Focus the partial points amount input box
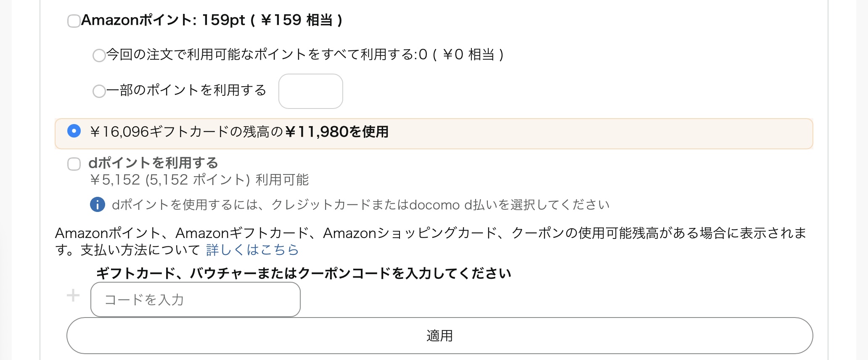The height and width of the screenshot is (360, 868). click(310, 91)
